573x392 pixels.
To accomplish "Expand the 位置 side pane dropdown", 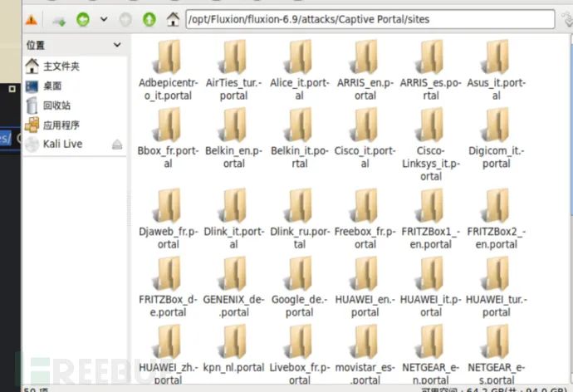I will coord(117,45).
